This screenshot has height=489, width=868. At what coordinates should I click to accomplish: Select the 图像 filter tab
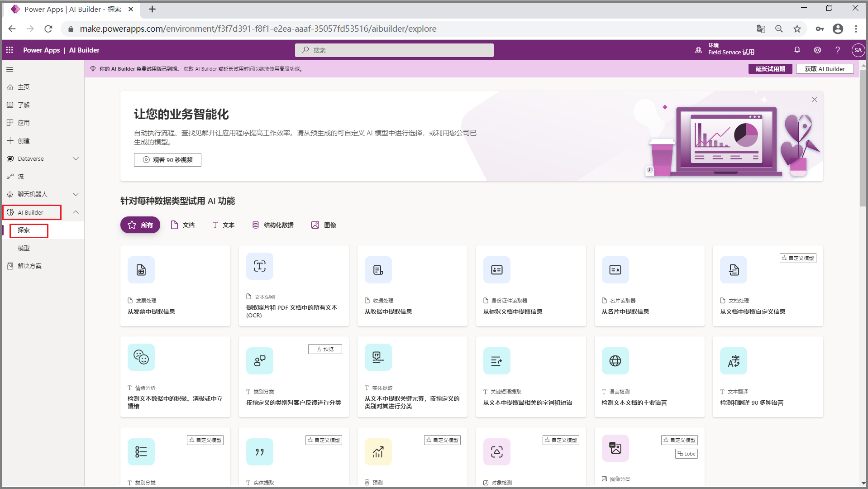[324, 225]
